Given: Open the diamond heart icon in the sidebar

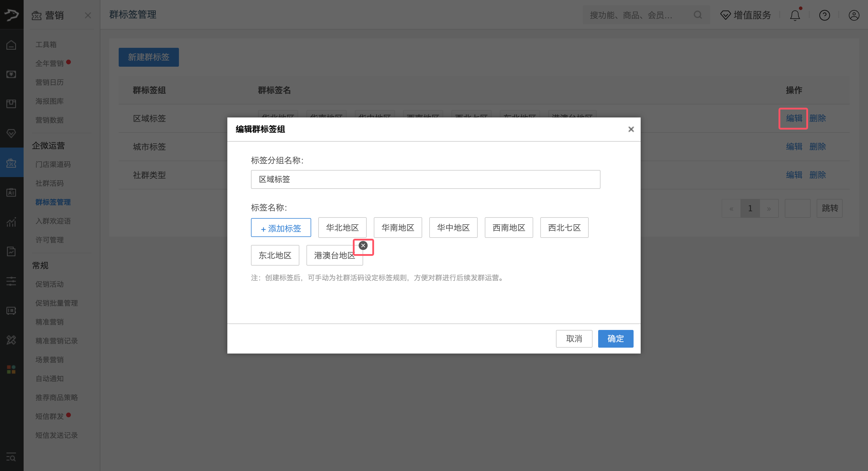Looking at the screenshot, I should pyautogui.click(x=12, y=133).
